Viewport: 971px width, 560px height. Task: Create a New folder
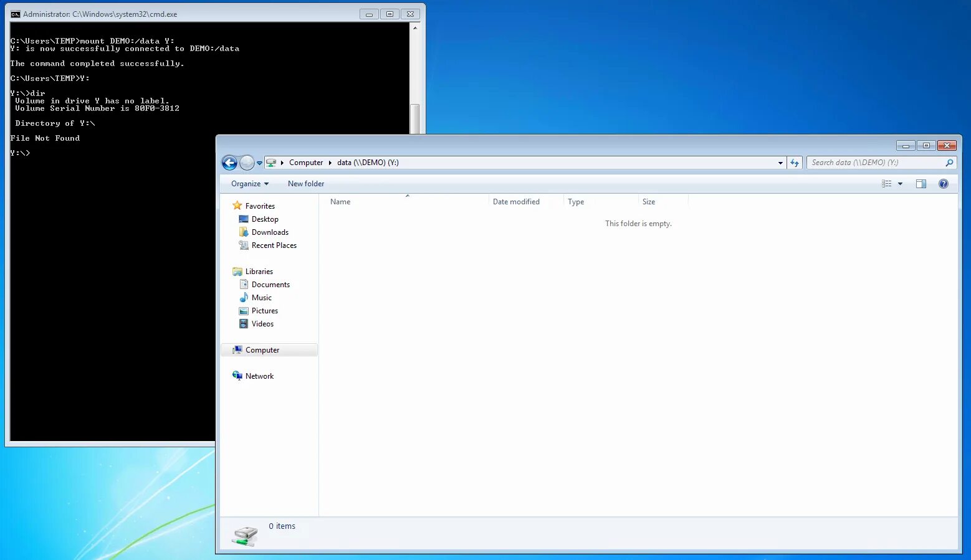[306, 184]
